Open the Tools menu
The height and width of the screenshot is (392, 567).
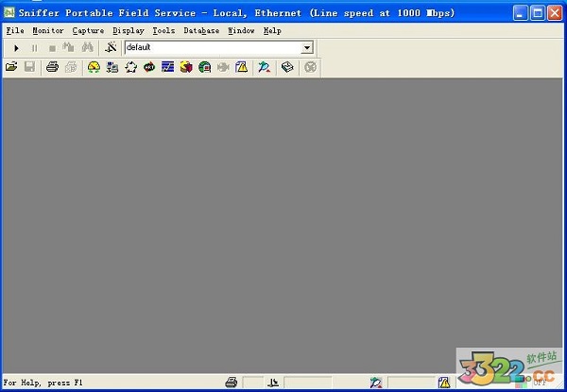click(163, 31)
